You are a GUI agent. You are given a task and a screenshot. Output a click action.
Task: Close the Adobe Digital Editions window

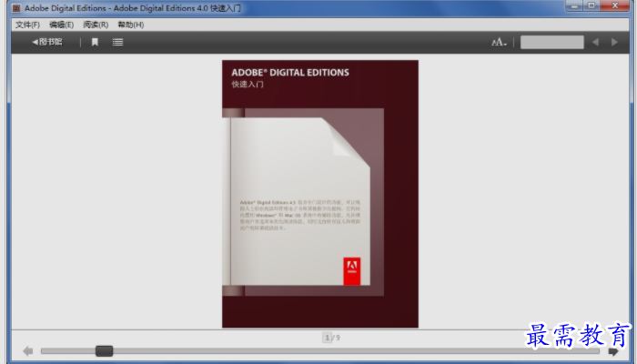(x=615, y=5)
